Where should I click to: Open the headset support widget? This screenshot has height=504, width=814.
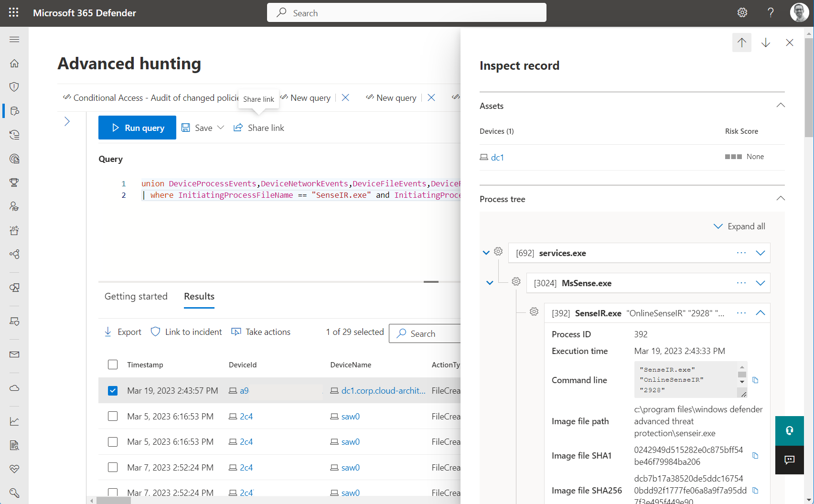(790, 430)
